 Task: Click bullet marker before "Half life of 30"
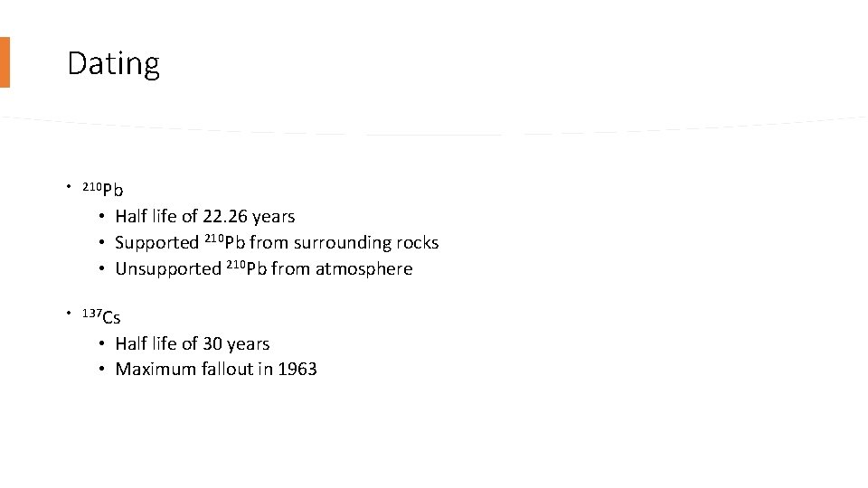104,344
